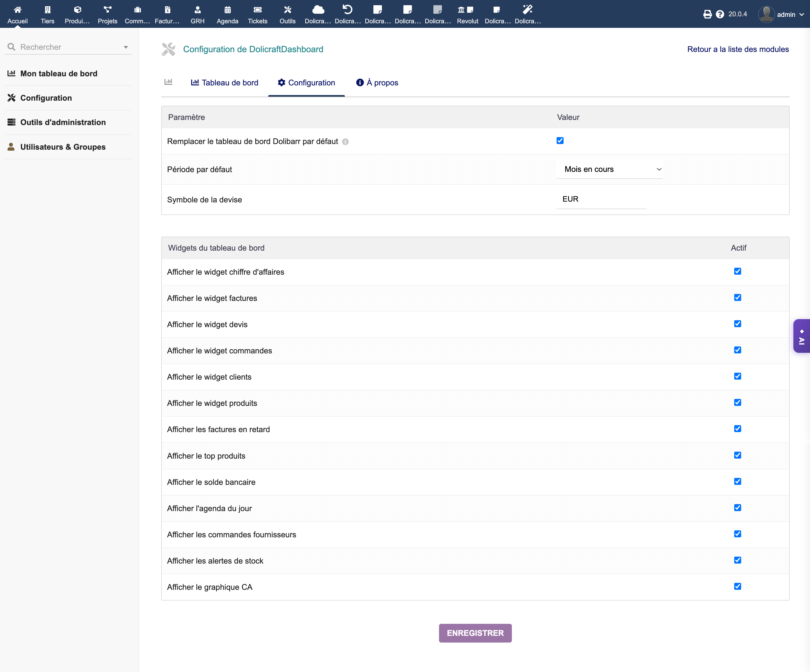Toggle Afficher les alertes de stock
This screenshot has height=672, width=810.
tap(737, 560)
